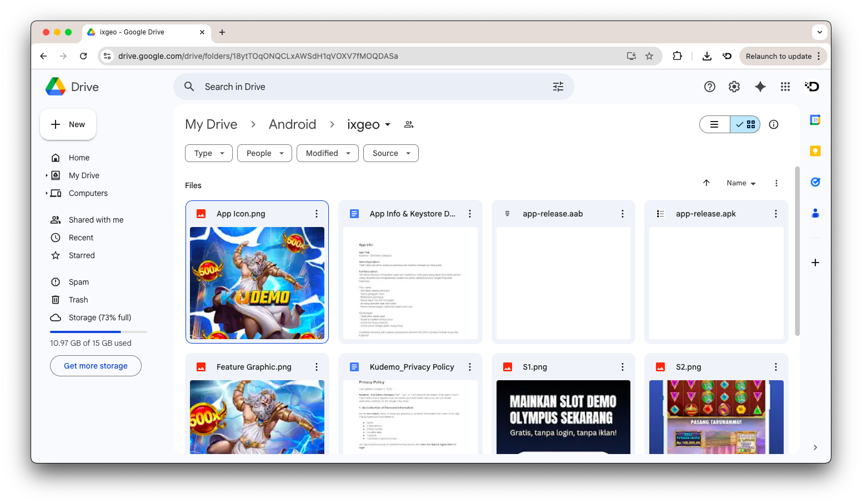Open more actions for S2.png

pos(776,367)
